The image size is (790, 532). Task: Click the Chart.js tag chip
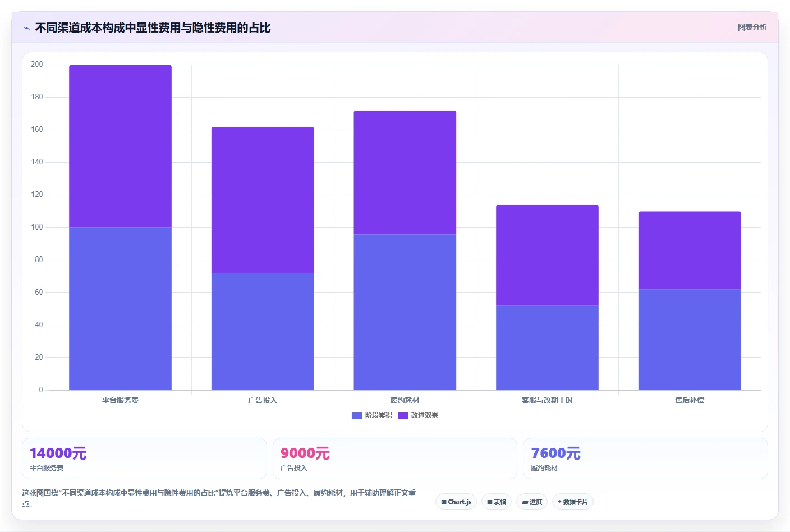click(x=456, y=502)
